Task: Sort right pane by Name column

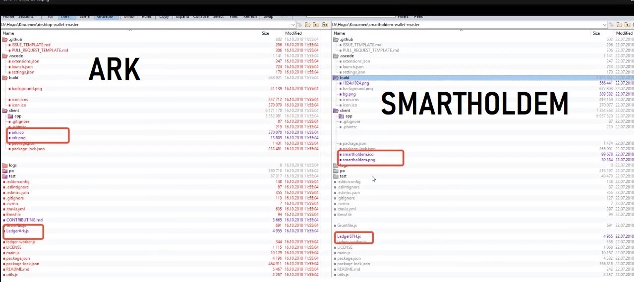Action: pos(340,33)
